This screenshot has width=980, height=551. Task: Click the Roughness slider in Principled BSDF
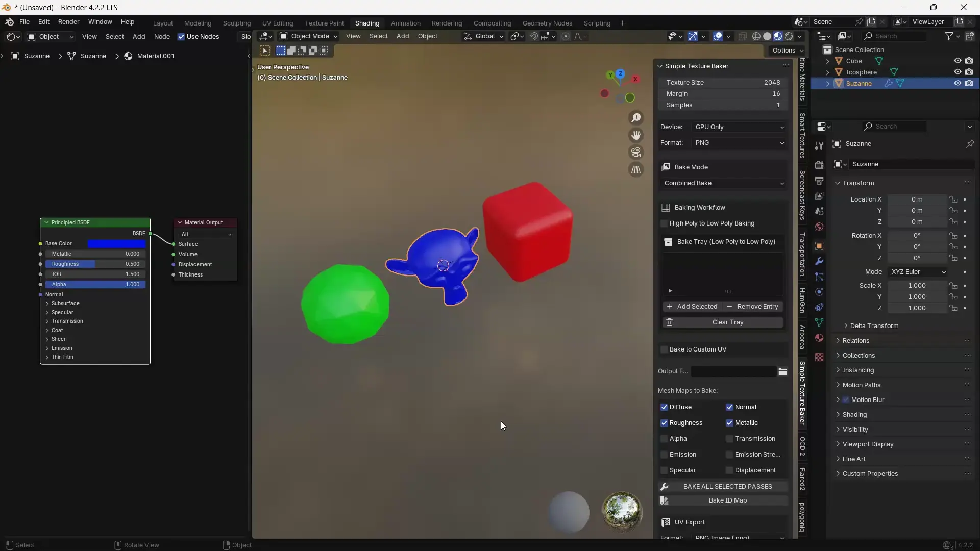pyautogui.click(x=95, y=264)
